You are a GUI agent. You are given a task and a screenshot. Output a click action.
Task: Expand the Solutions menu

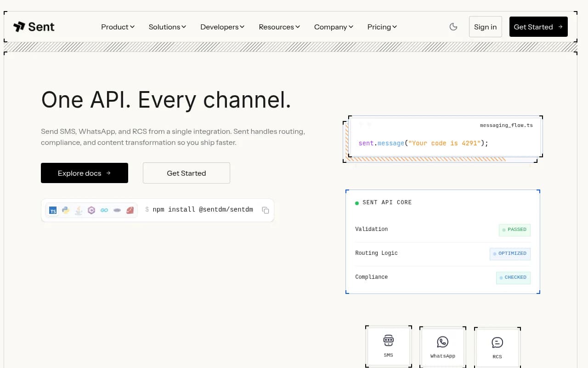168,27
